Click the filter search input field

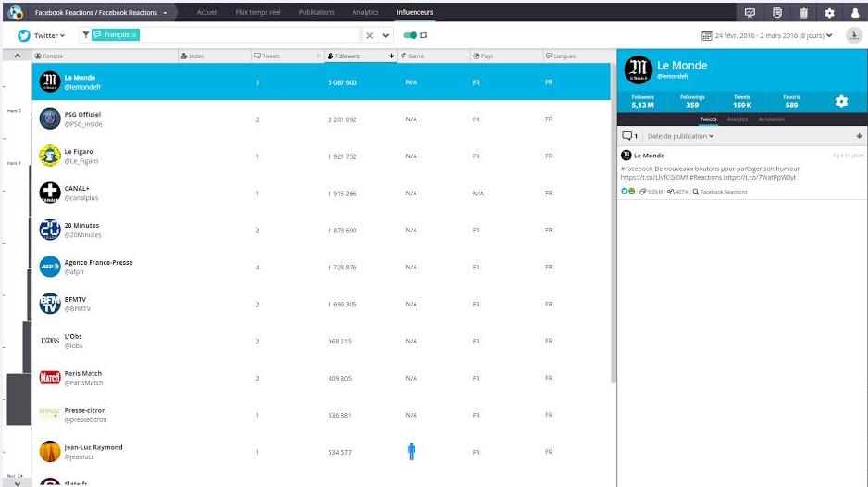pyautogui.click(x=250, y=35)
